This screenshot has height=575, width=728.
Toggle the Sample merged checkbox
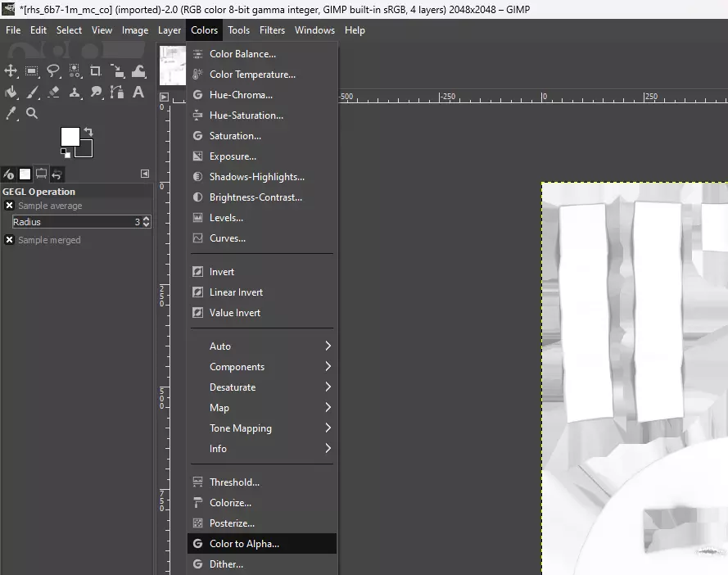point(10,240)
